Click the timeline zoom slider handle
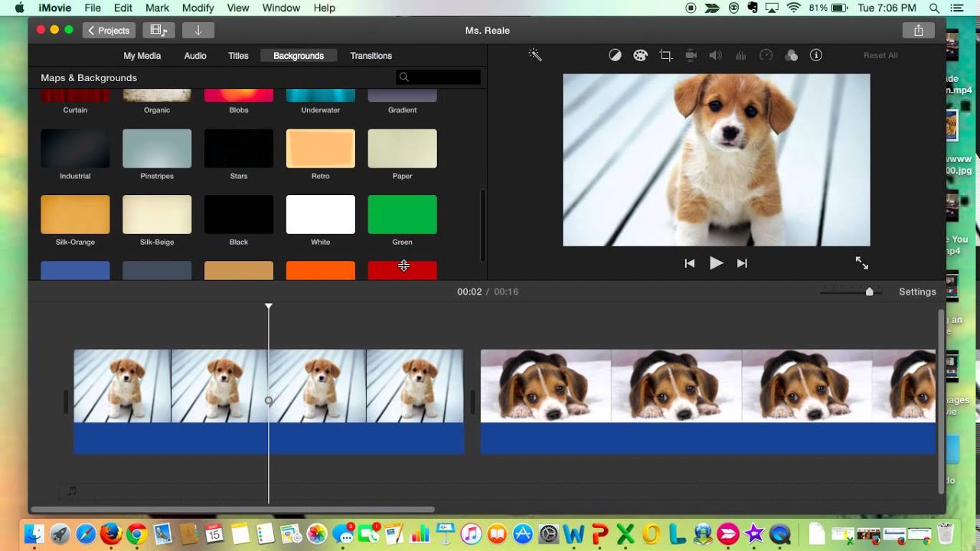The width and height of the screenshot is (980, 551). click(869, 292)
